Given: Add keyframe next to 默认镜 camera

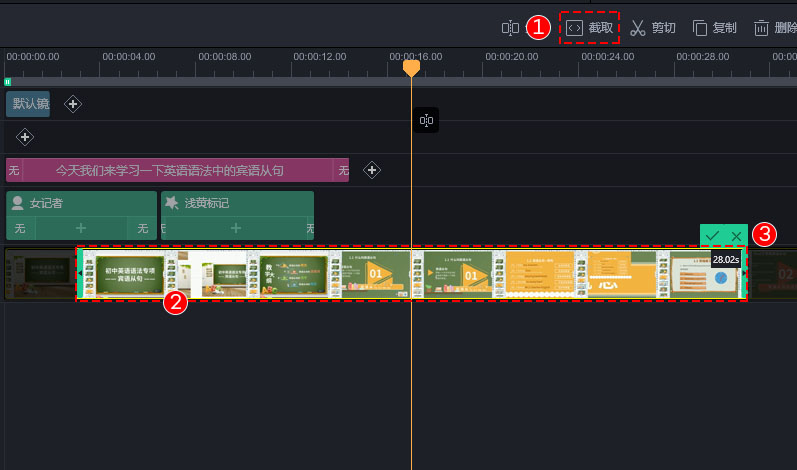Looking at the screenshot, I should pos(73,104).
